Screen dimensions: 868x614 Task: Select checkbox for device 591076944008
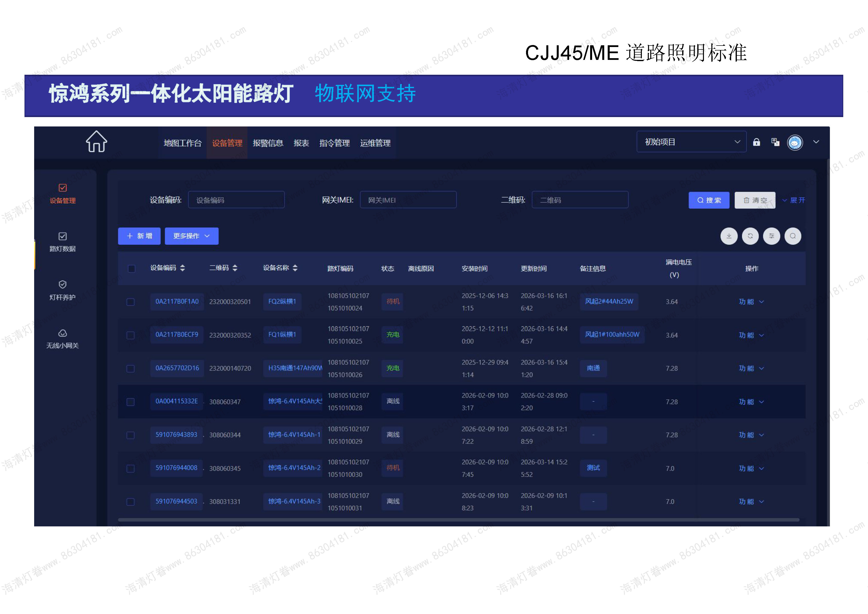[x=130, y=468]
